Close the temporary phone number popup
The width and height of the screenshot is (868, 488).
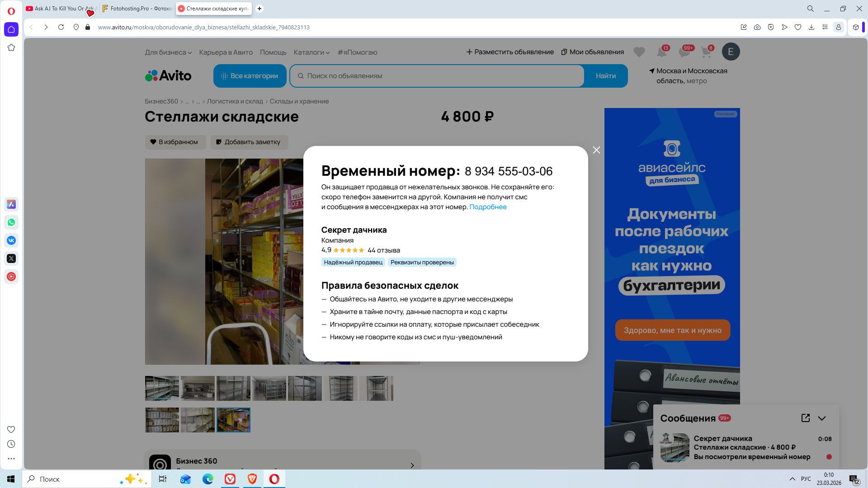(596, 150)
